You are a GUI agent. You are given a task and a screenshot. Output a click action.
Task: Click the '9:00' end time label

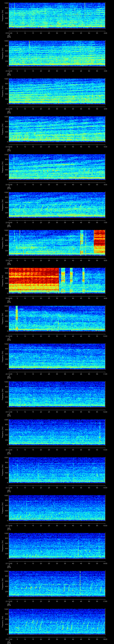click(105, 298)
